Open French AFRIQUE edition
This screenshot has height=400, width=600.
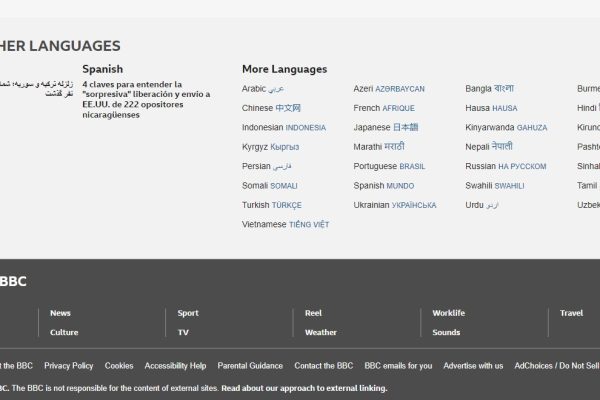(384, 108)
